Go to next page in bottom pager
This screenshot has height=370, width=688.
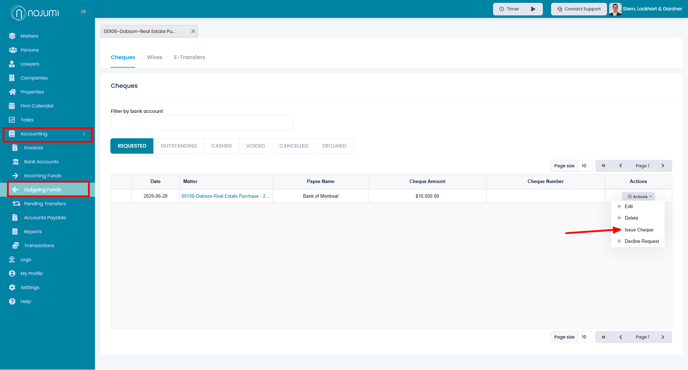click(x=663, y=337)
